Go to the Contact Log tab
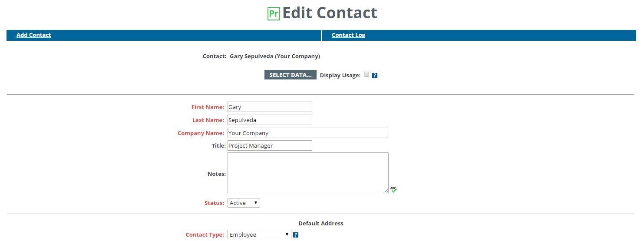The image size is (644, 241). [x=348, y=35]
